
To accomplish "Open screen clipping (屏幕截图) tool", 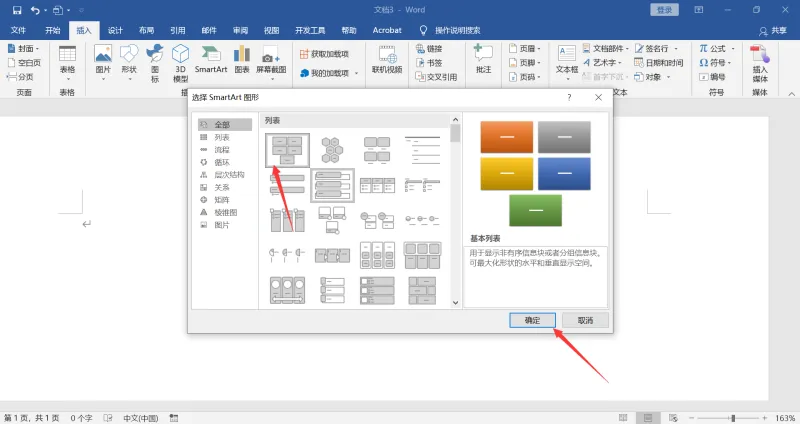I will 271,62.
